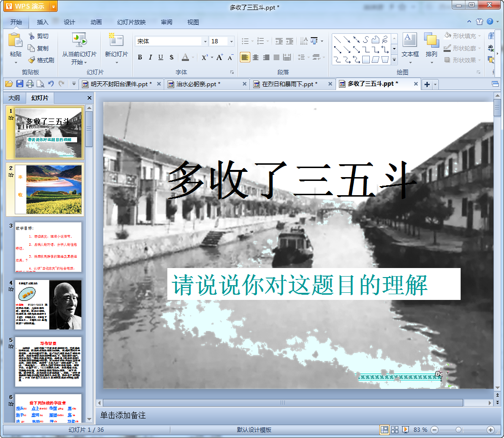Select slide 4 thumbnail with portrait

tap(48, 305)
